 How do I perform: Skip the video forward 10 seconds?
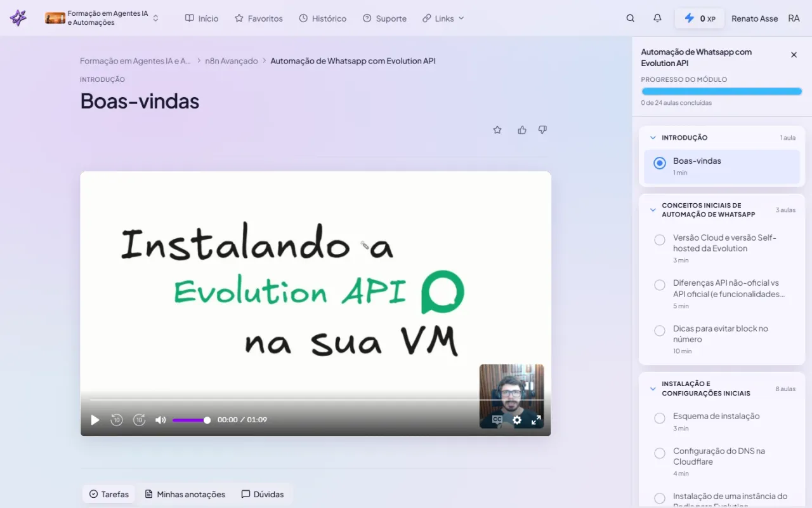click(139, 420)
